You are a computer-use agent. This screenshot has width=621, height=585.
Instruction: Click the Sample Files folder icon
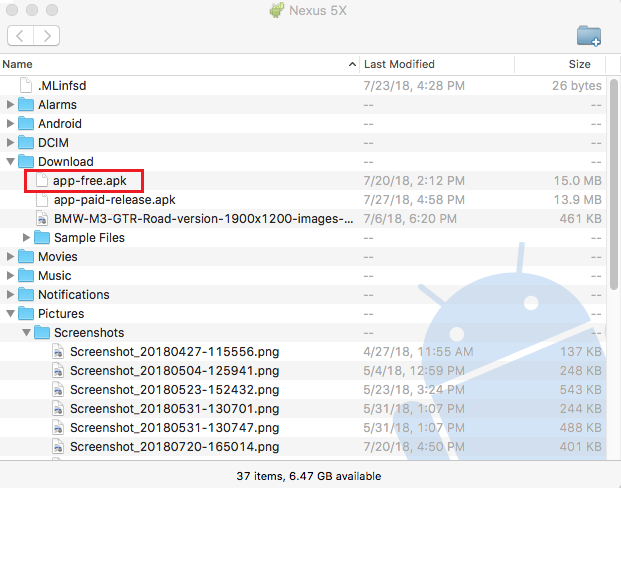click(42, 238)
